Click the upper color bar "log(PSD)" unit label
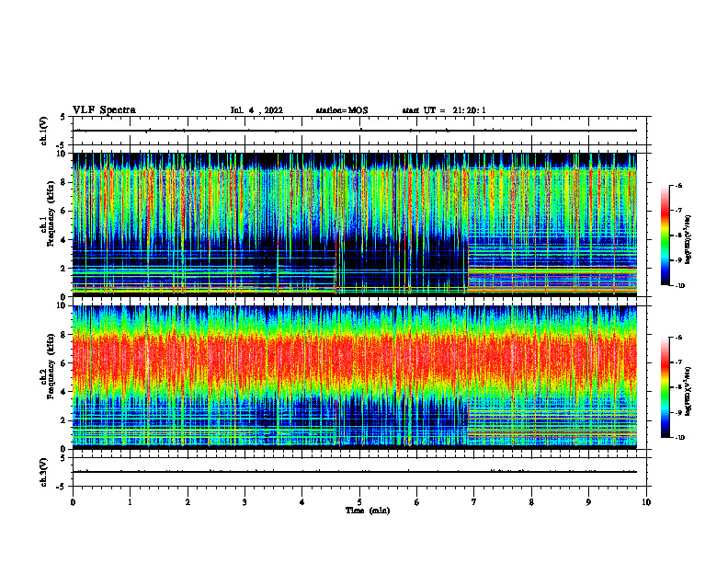The height and width of the screenshot is (563, 728). (688, 239)
